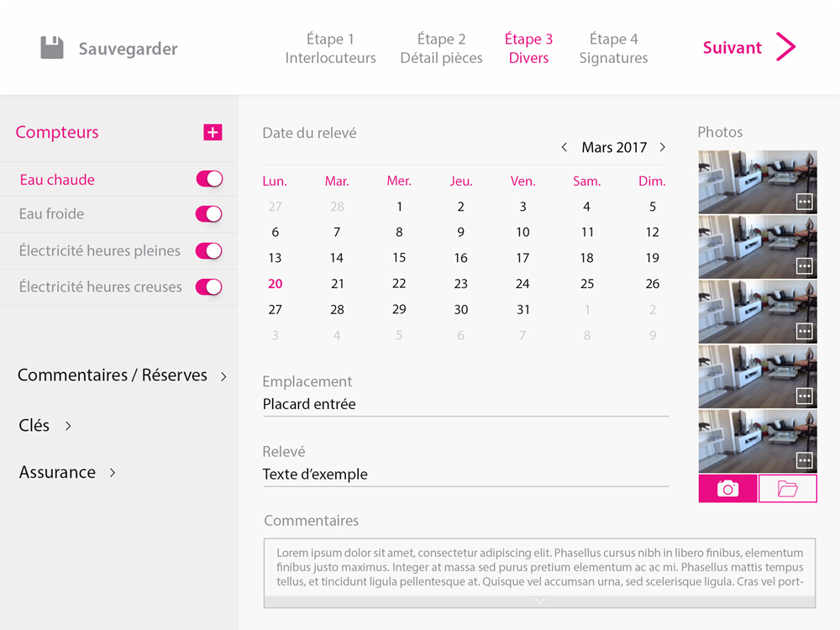The image size is (840, 630).
Task: Select date 26 in the calendar
Action: [652, 284]
